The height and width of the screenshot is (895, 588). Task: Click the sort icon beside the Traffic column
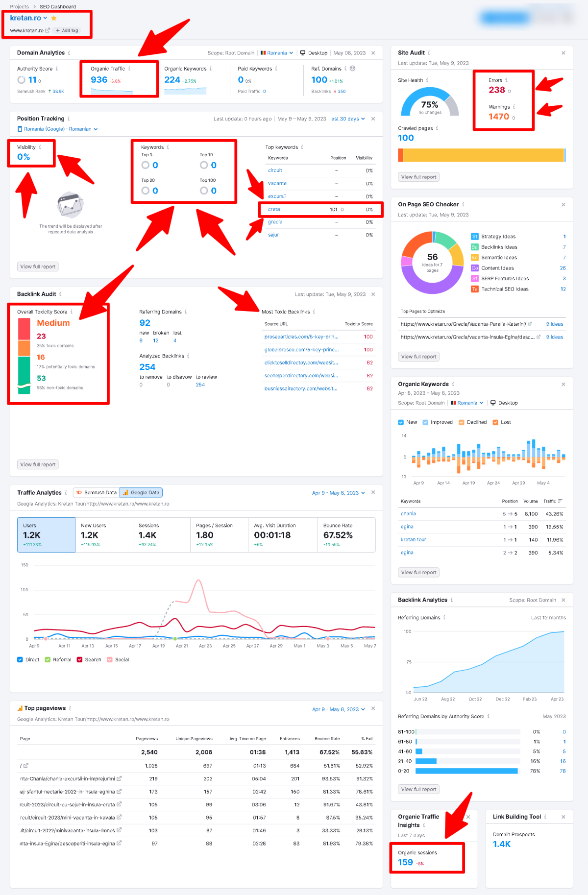560,501
